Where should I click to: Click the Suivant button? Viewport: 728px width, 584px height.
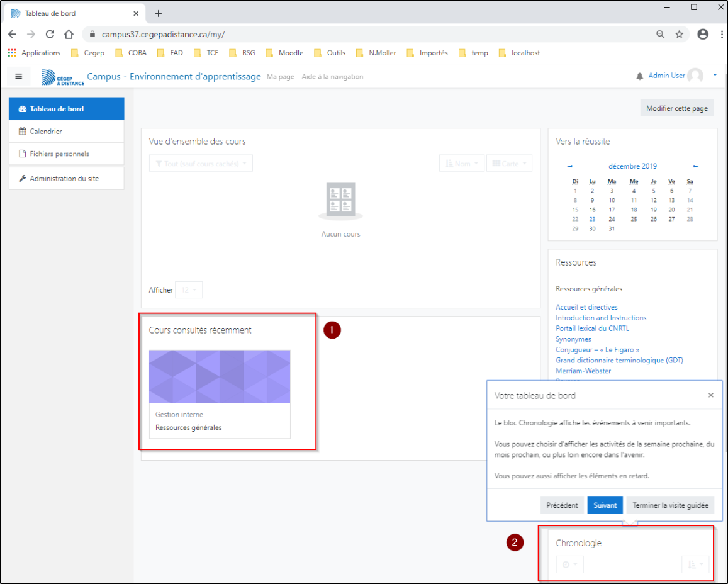tap(605, 505)
